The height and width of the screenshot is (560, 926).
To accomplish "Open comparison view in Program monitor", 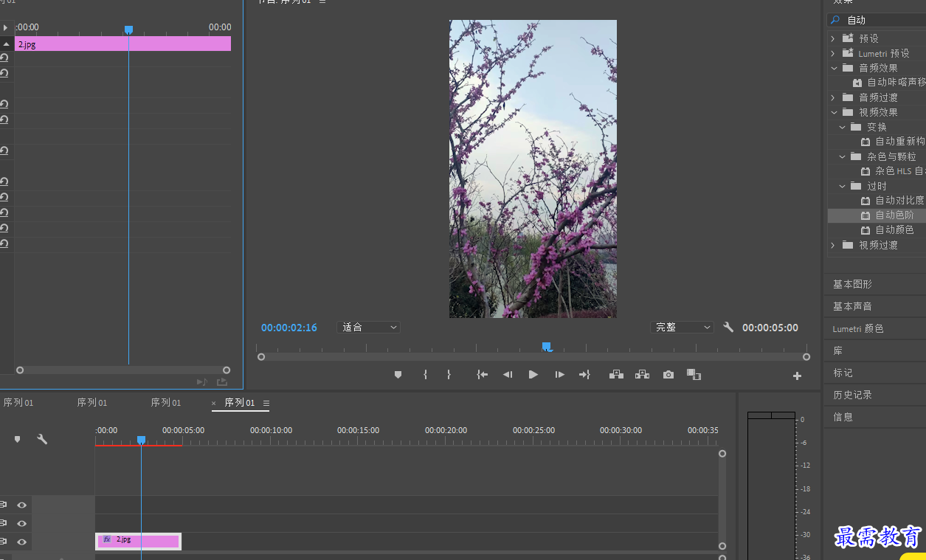I will click(x=694, y=375).
